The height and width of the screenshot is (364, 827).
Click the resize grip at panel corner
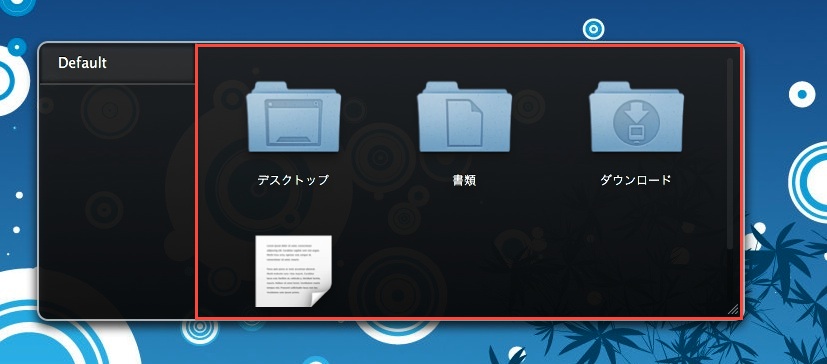[x=733, y=310]
